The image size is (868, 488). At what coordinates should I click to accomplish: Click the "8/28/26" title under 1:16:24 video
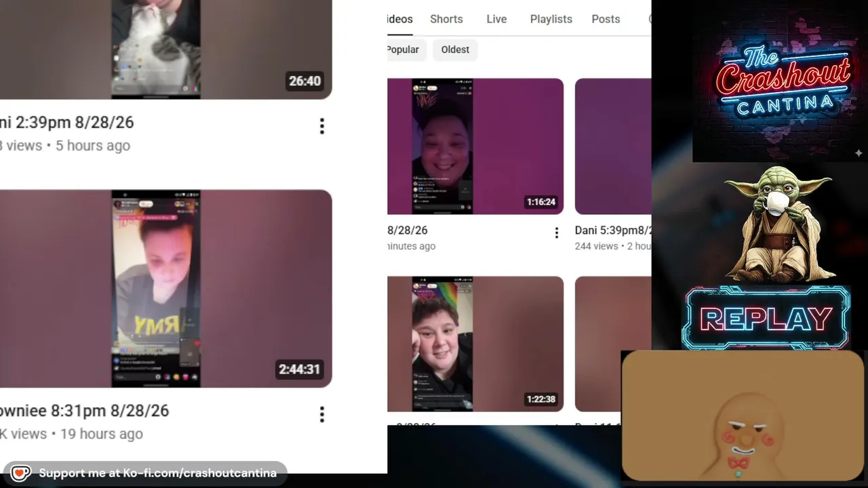pyautogui.click(x=408, y=230)
